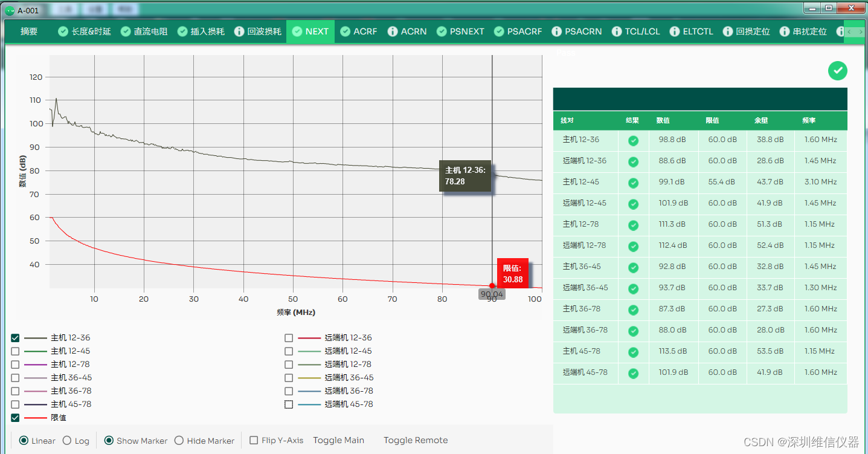
Task: Click the 98.8 dB value cell
Action: pyautogui.click(x=672, y=140)
